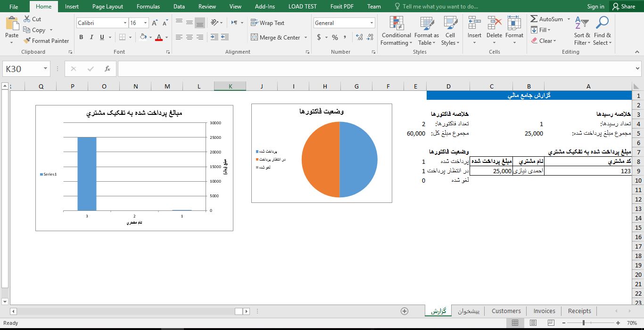
Task: Click the Tell me what you want field
Action: (437, 7)
